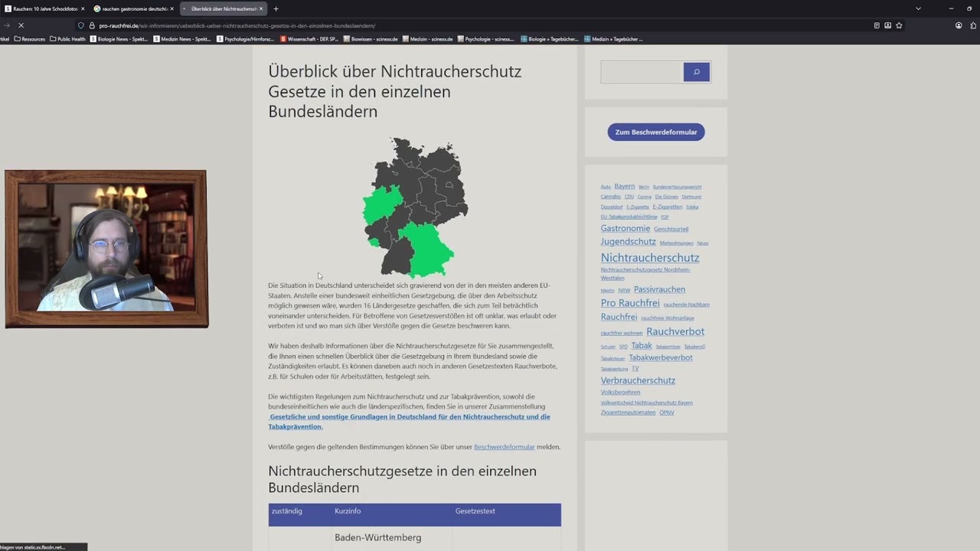Open 'Medizin News - Spekt...' bookmark
Image resolution: width=980 pixels, height=551 pixels.
[x=182, y=38]
